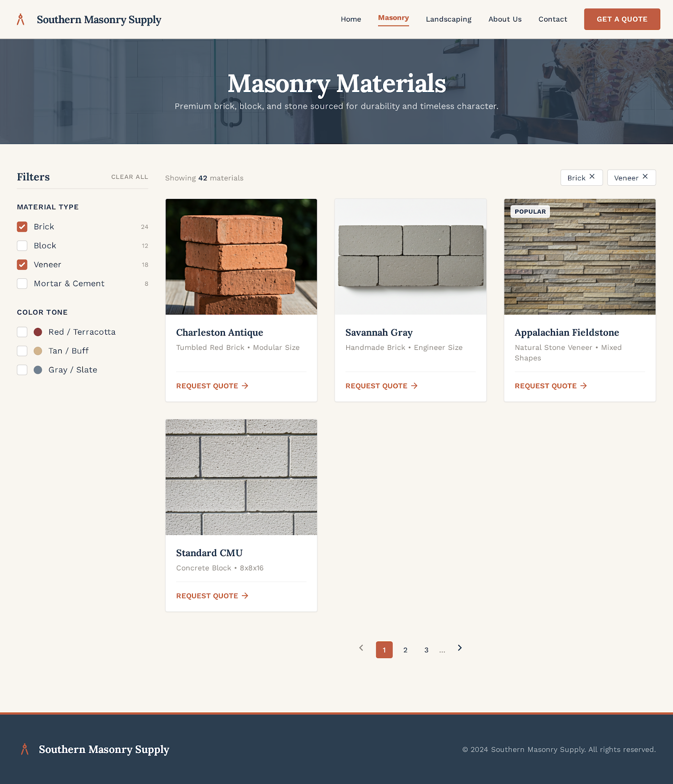
Task: Select the Tan / Buff color swatch
Action: tap(38, 351)
